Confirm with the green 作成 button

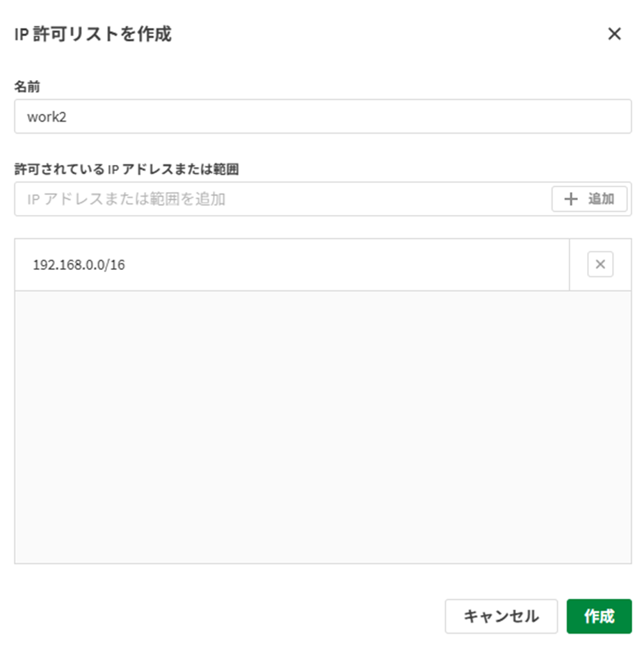point(599,616)
